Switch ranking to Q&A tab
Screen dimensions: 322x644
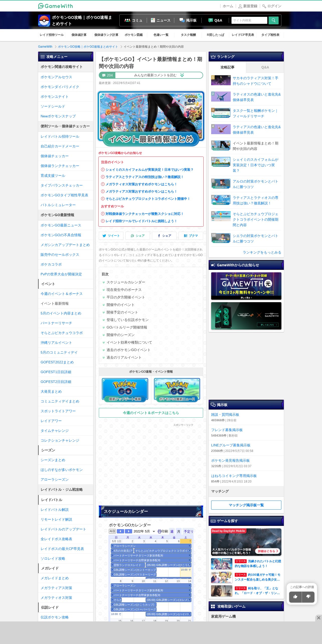(265, 67)
